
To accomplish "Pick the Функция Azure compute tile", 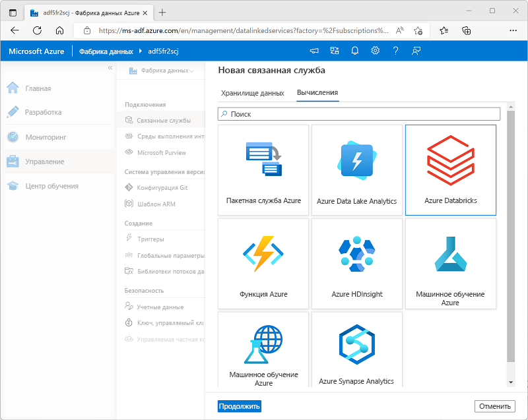I will tap(263, 264).
